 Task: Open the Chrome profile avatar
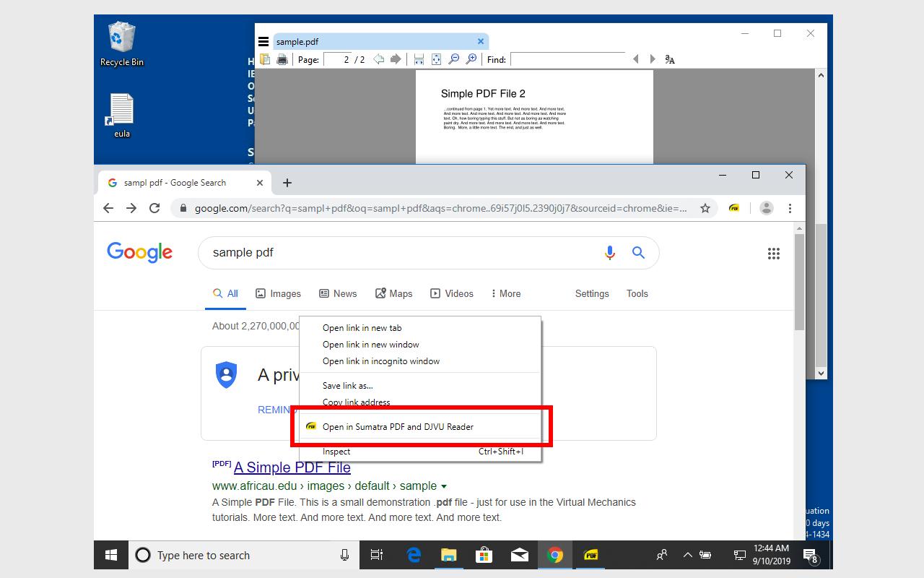click(x=767, y=208)
